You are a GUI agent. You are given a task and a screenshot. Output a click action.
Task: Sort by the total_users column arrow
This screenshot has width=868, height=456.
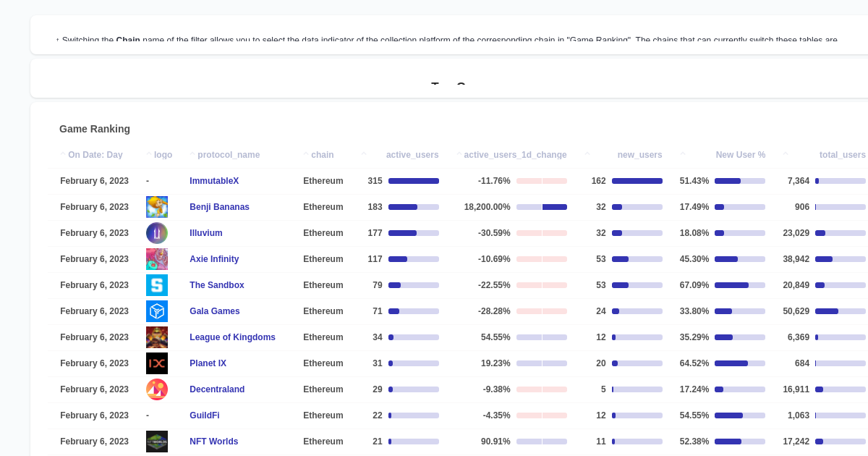(785, 153)
